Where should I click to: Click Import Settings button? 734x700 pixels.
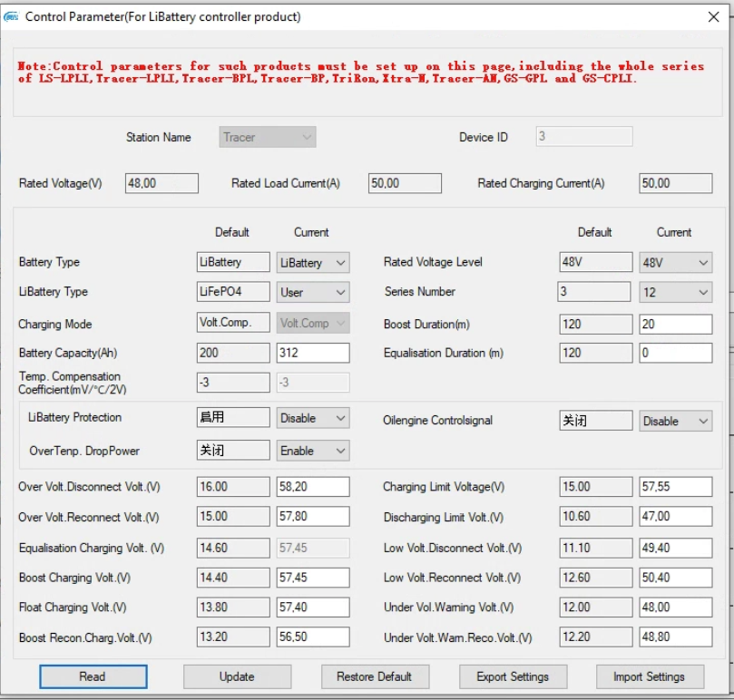(x=650, y=676)
